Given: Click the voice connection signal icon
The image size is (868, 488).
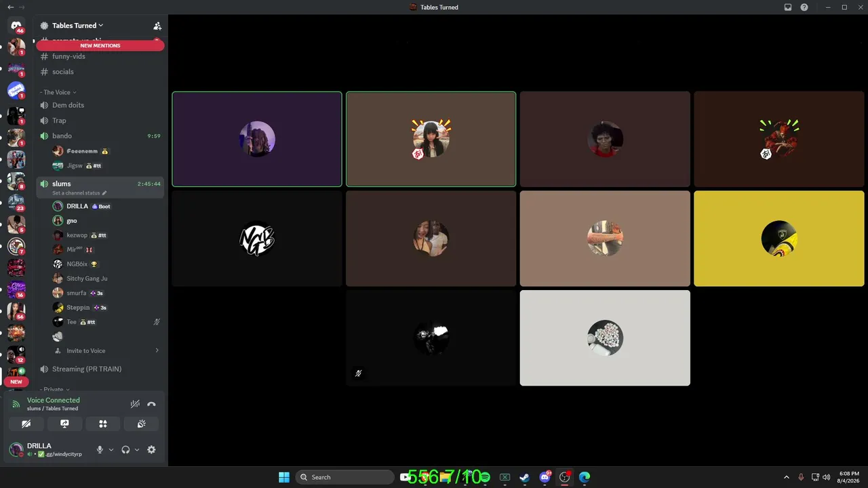Looking at the screenshot, I should pos(16,404).
